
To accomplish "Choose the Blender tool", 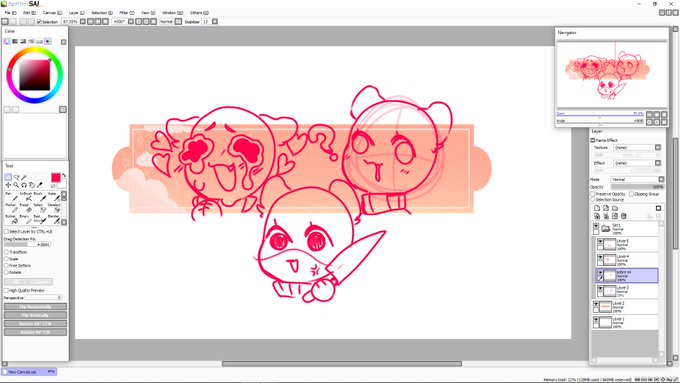I will [x=54, y=219].
